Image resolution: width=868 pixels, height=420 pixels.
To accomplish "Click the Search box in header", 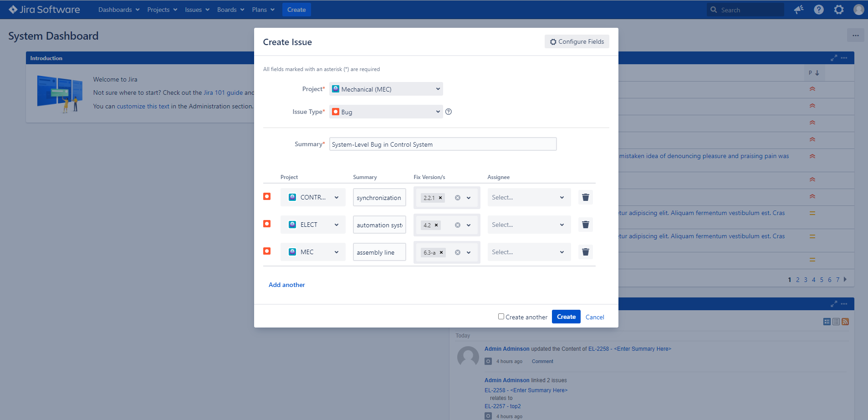I will click(745, 10).
